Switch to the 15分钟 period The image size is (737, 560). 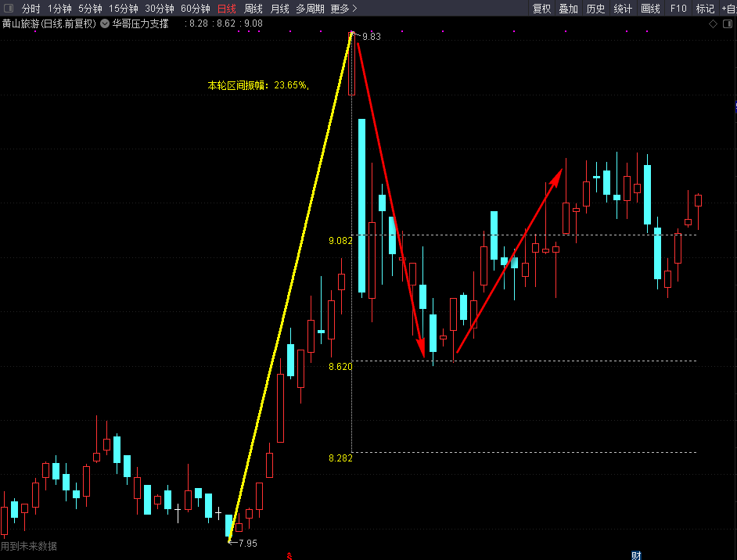tap(124, 9)
